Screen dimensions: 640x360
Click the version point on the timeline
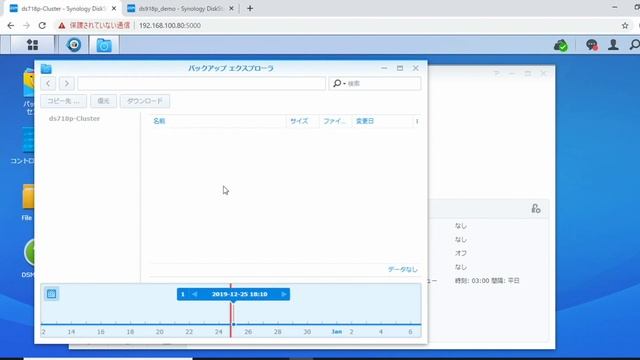coord(233,324)
